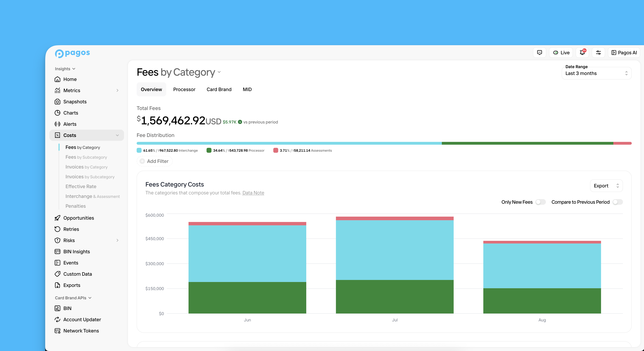The height and width of the screenshot is (351, 644).
Task: Click the Pagos logo
Action: coord(72,53)
